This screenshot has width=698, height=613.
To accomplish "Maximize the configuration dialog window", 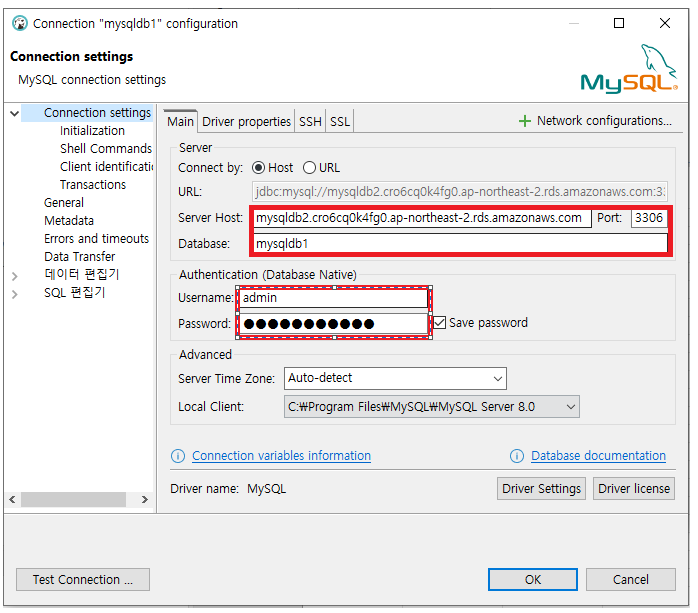I will [x=619, y=23].
